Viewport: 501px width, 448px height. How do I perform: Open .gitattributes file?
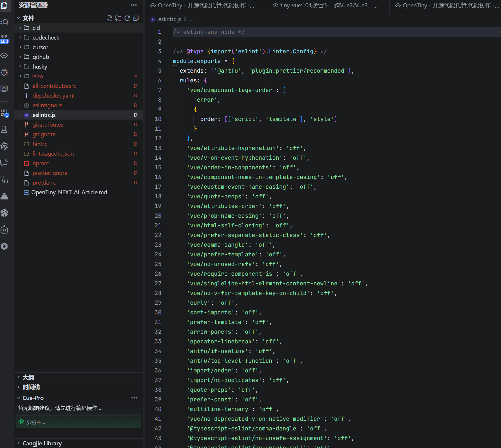coord(78,125)
